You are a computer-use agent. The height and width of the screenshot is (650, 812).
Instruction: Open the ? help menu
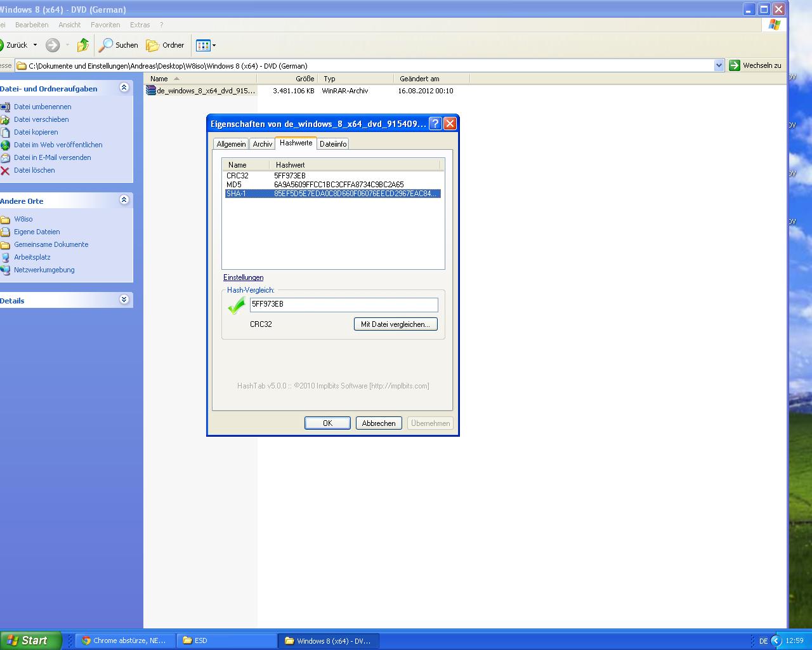coord(161,25)
